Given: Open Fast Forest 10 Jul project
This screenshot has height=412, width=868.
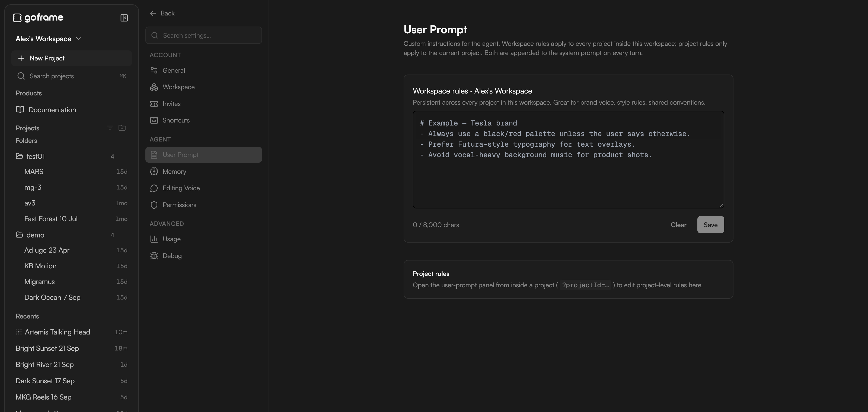Looking at the screenshot, I should click(x=71, y=219).
